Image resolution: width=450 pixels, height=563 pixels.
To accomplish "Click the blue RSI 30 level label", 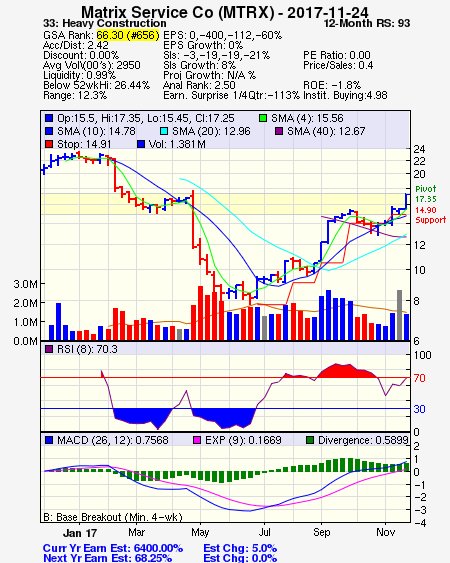I will 419,409.
